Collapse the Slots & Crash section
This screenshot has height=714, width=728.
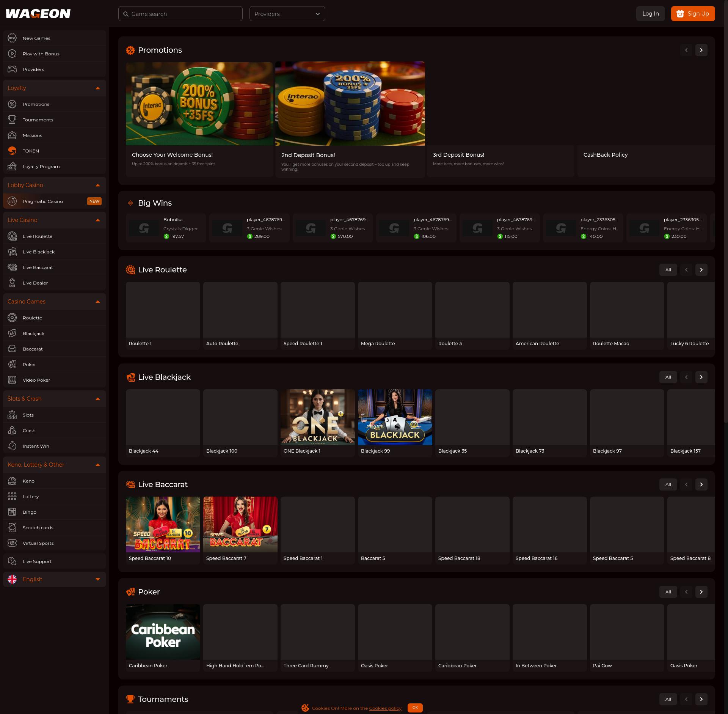[97, 399]
